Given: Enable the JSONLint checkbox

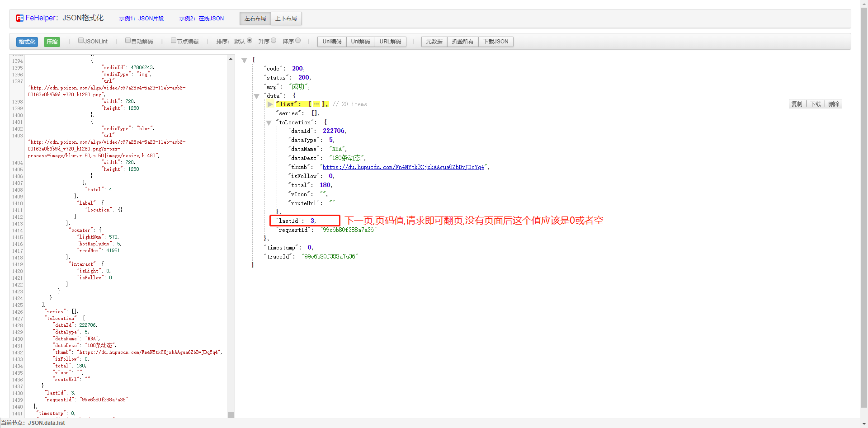Looking at the screenshot, I should tap(81, 41).
